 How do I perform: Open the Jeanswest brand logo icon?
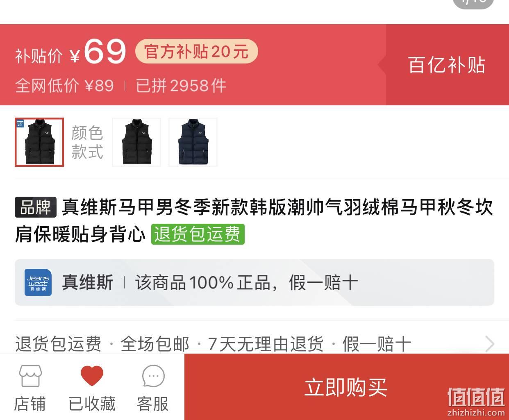tap(38, 282)
